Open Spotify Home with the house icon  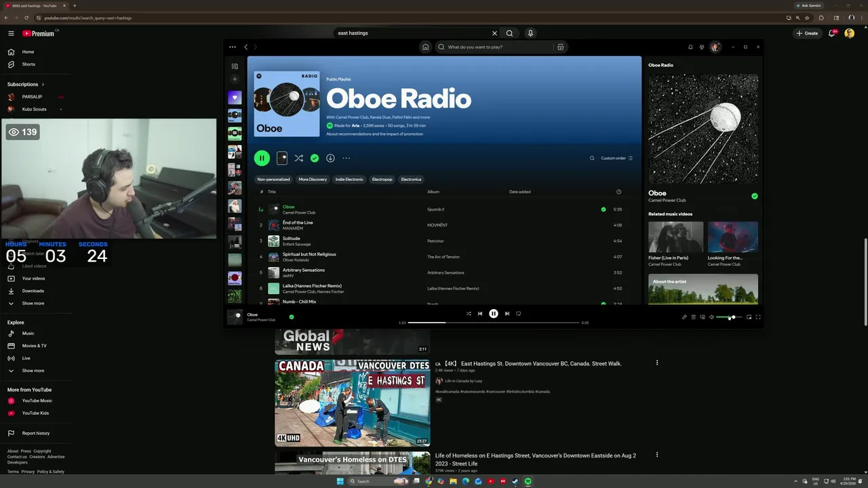425,47
